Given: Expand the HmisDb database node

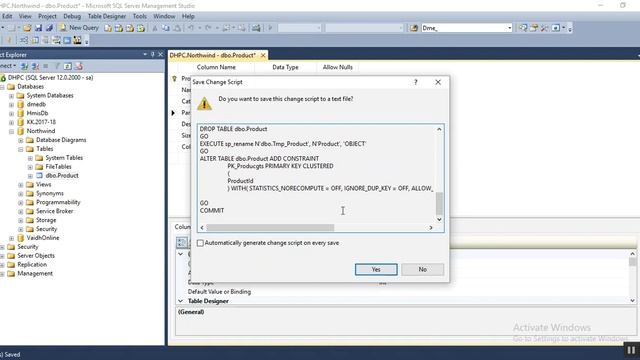Looking at the screenshot, I should (x=11, y=113).
